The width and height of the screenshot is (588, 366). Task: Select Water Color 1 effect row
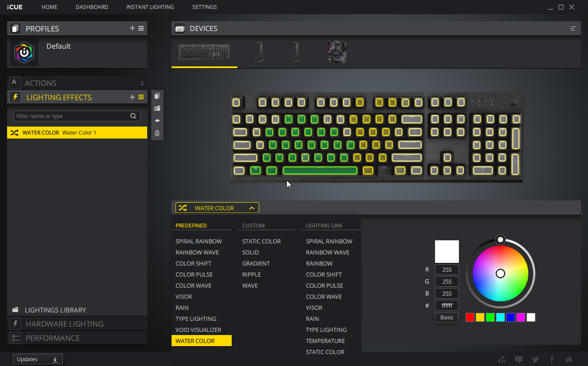(x=77, y=132)
